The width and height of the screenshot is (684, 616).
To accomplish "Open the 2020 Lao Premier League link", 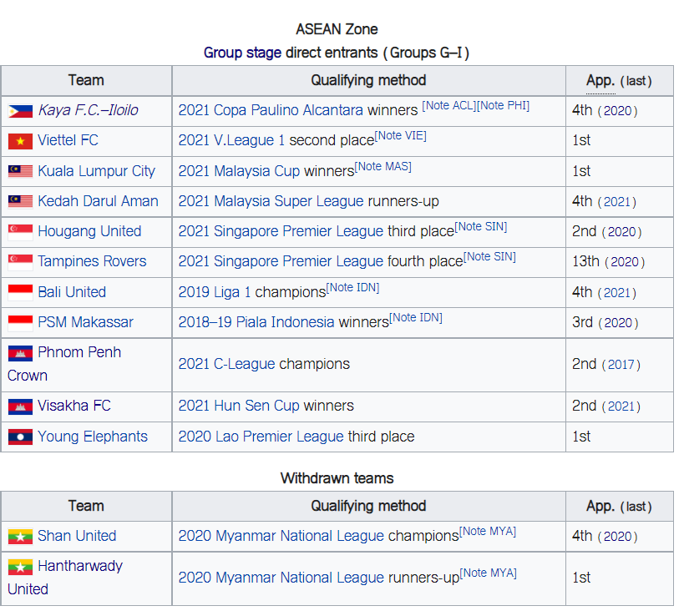I will pos(261,437).
